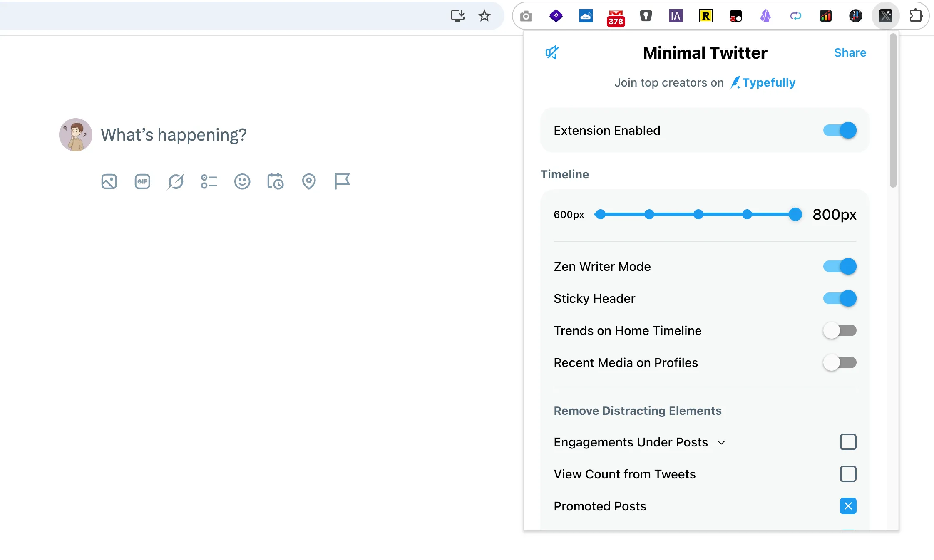Click the camera screenshot extension icon

526,16
